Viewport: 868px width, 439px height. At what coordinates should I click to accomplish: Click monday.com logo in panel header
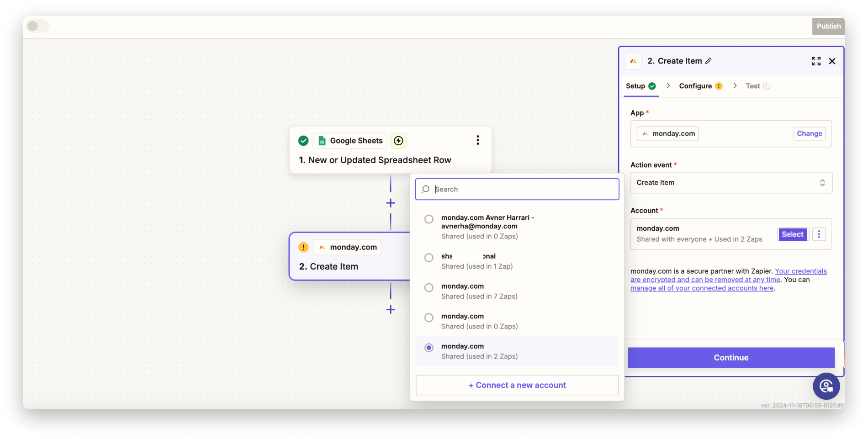tap(633, 61)
